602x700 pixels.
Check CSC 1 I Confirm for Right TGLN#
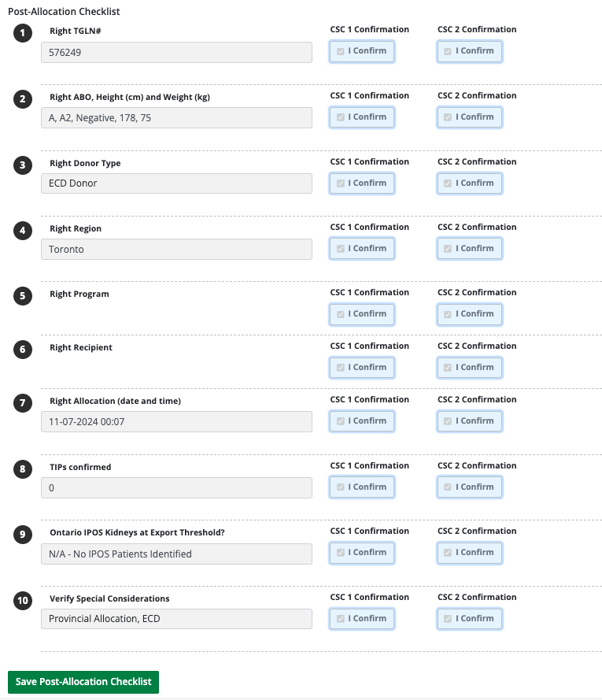click(x=361, y=51)
